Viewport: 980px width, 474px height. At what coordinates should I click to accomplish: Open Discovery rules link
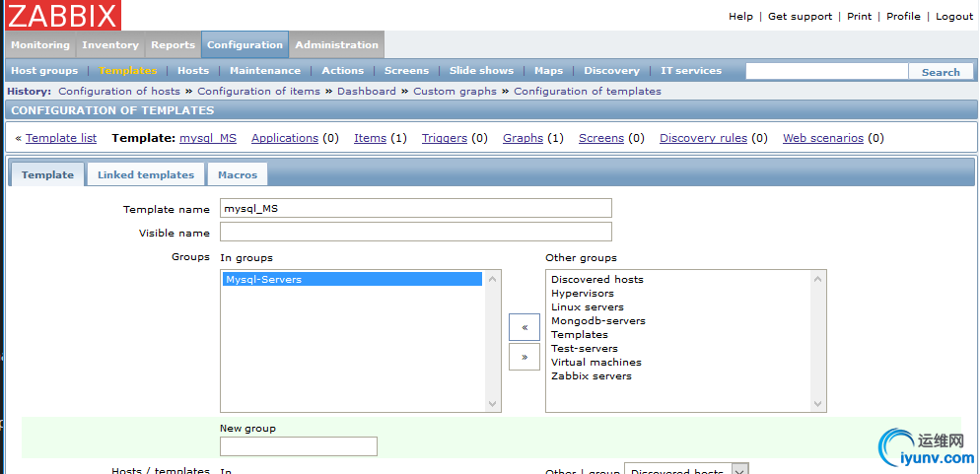pos(704,138)
